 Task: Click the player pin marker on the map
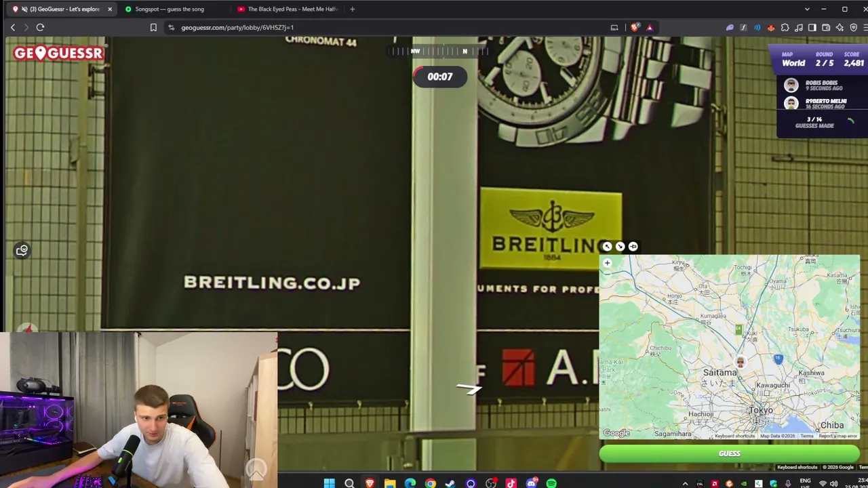coord(741,363)
